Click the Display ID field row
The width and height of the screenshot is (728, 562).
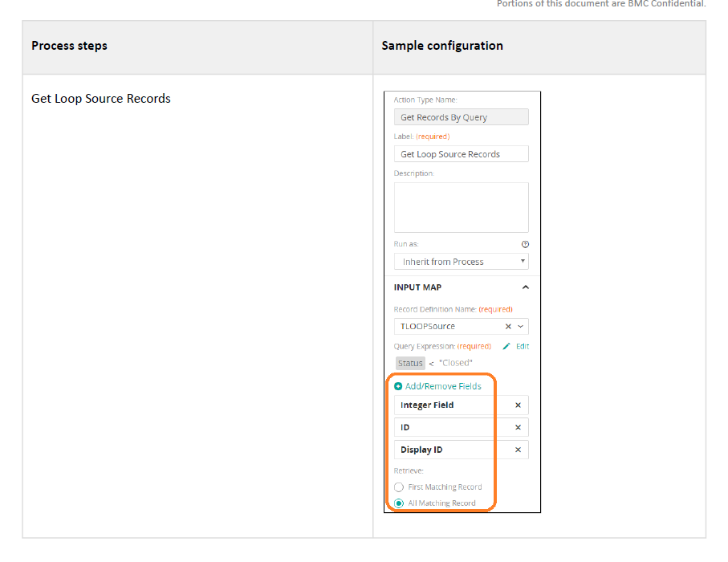[x=461, y=450]
